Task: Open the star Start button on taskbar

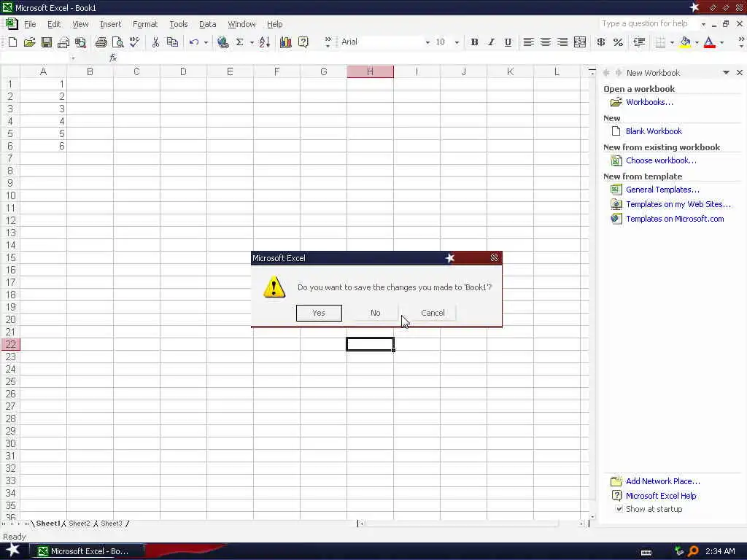Action: 12,551
